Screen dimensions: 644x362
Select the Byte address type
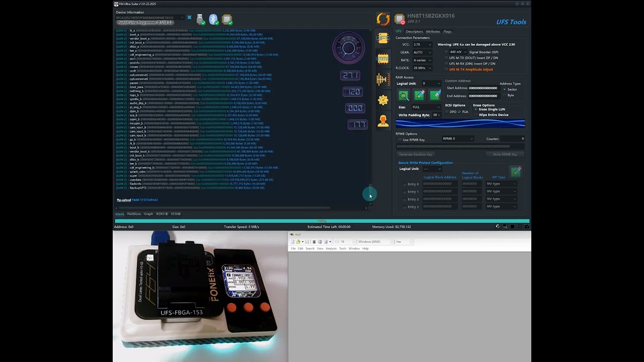(x=505, y=96)
